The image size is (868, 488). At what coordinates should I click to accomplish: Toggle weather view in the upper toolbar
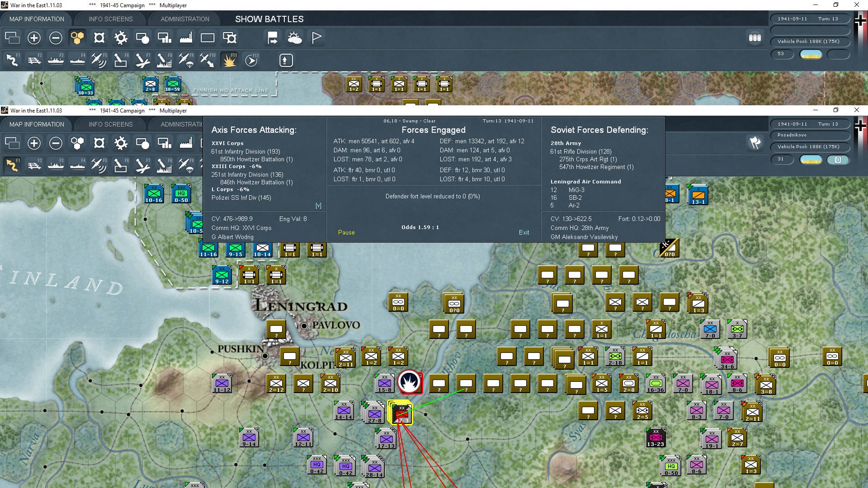(x=294, y=38)
